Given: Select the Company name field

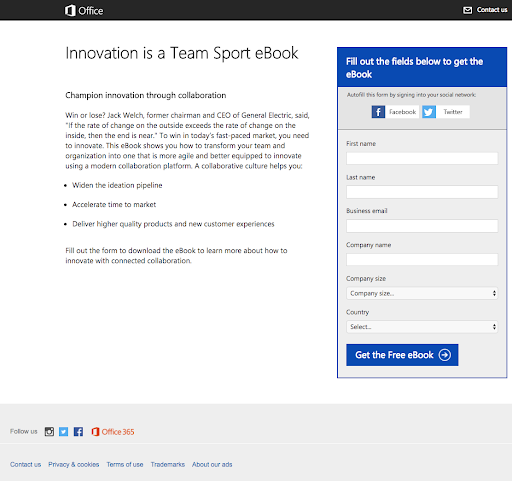Looking at the screenshot, I should (422, 259).
